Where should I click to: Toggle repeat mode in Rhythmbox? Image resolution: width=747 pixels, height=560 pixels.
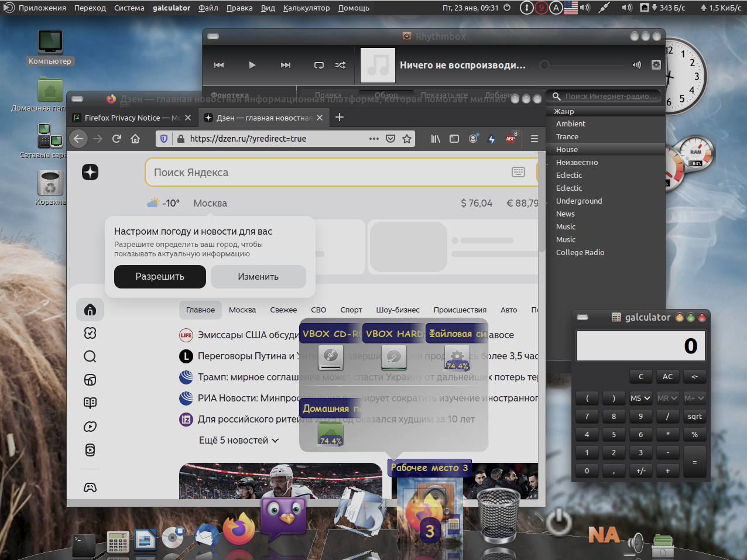click(319, 65)
